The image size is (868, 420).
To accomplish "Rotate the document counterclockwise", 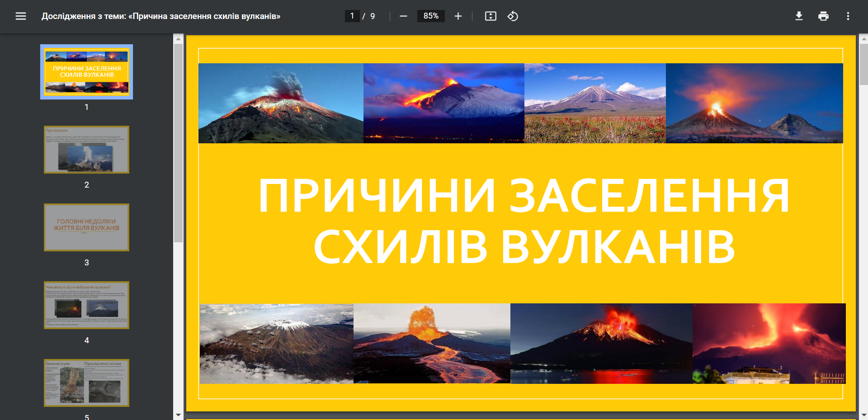I will pyautogui.click(x=513, y=16).
